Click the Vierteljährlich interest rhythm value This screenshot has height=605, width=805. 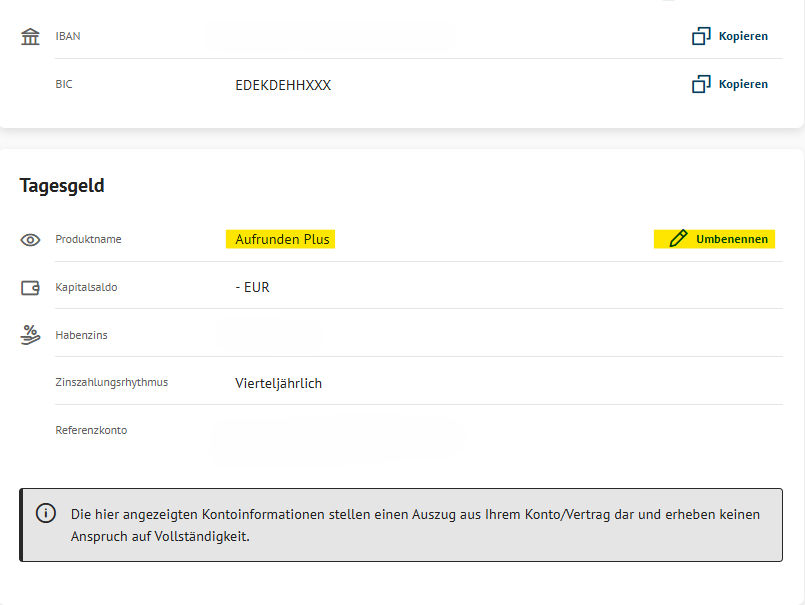[x=278, y=383]
